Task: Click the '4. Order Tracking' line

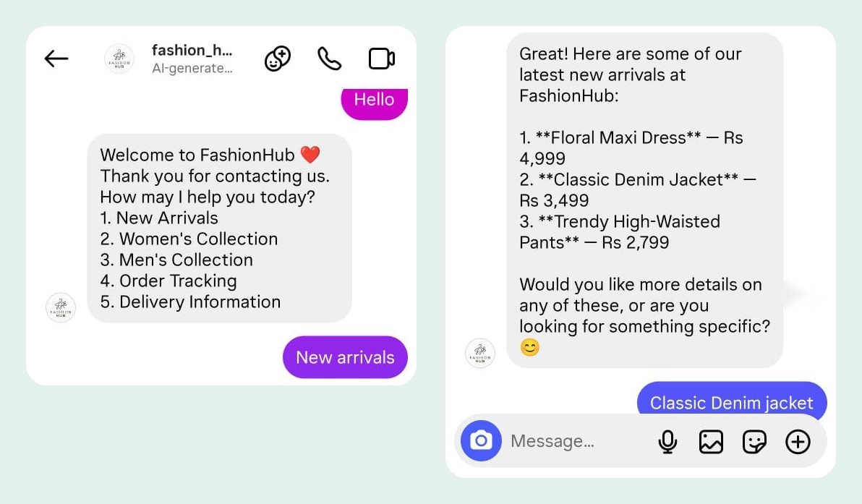Action: click(168, 281)
